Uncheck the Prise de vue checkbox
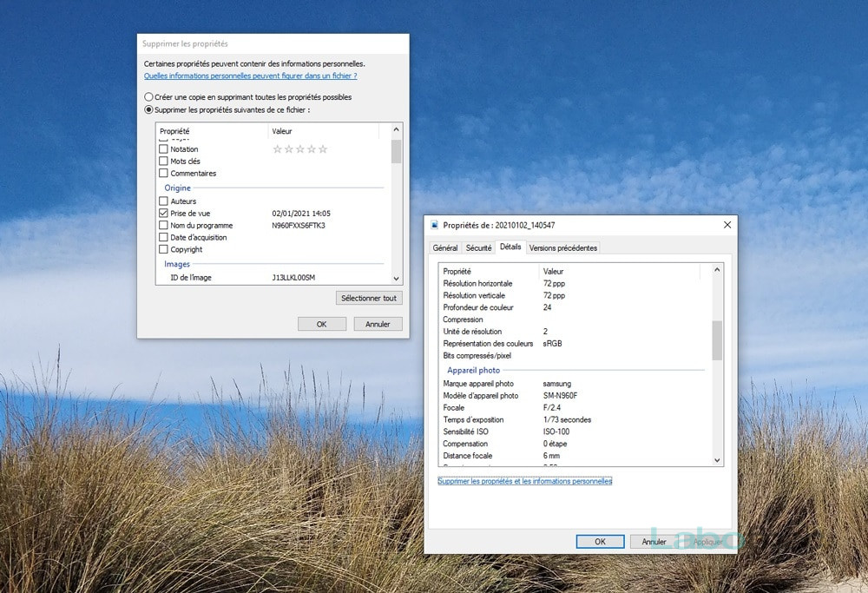Screen dimensions: 868x593 tap(163, 214)
